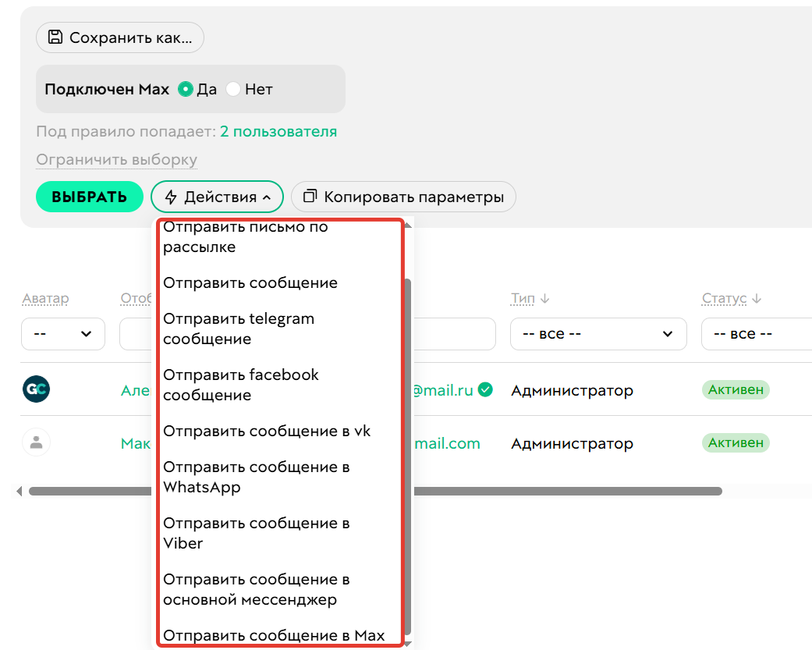Click the save floppy disk icon
This screenshot has width=812, height=650.
coord(55,37)
